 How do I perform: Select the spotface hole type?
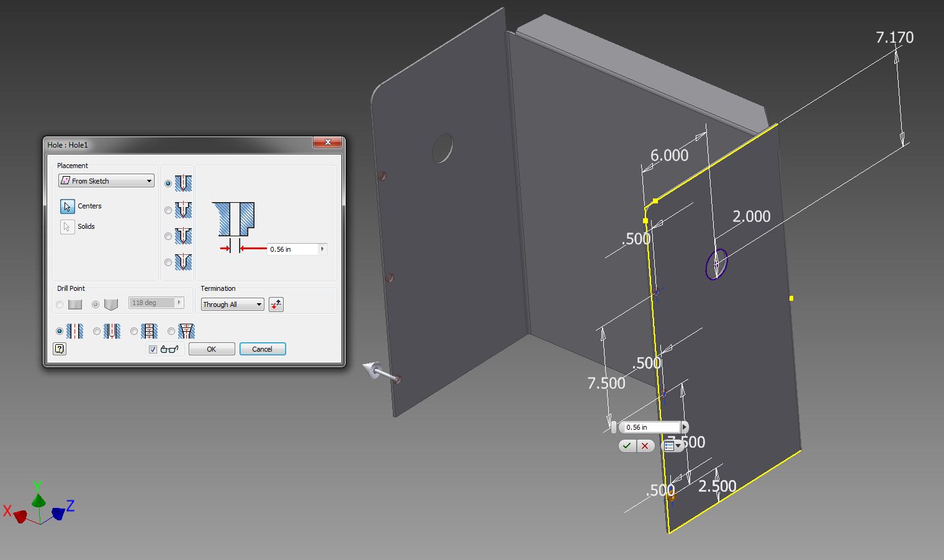click(168, 236)
